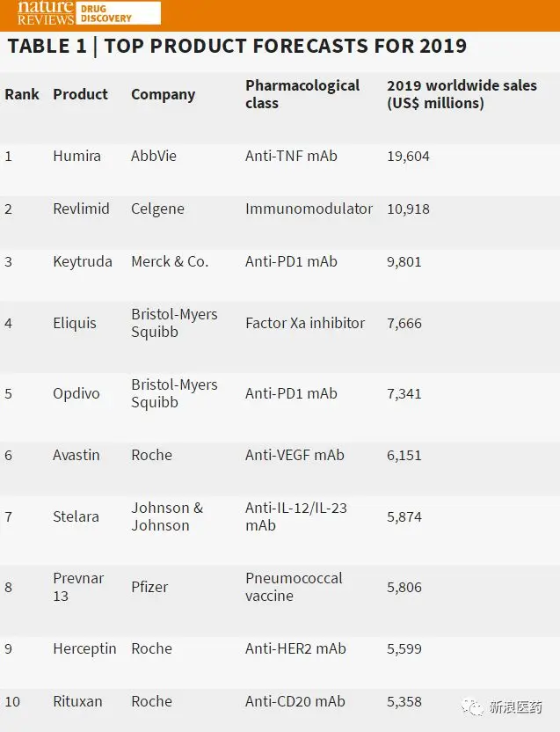Click the 2019 worldwide sales header
The height and width of the screenshot is (732, 560).
pyautogui.click(x=462, y=94)
